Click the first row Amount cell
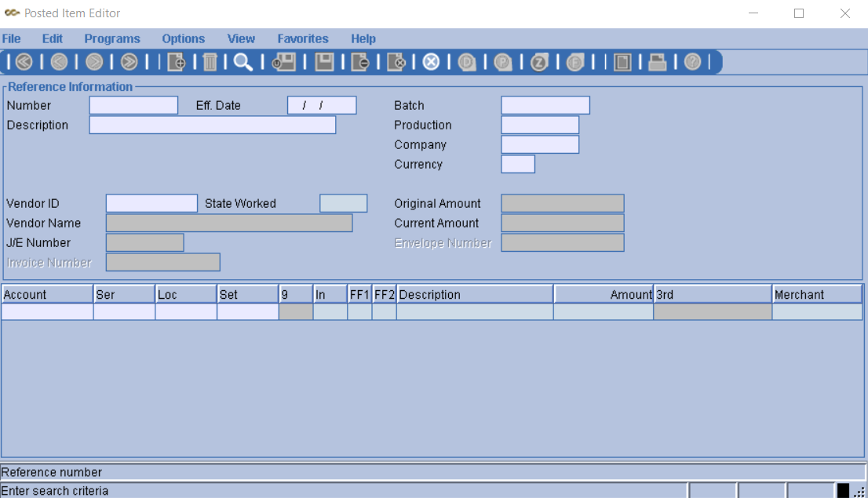This screenshot has width=868, height=498. point(604,312)
